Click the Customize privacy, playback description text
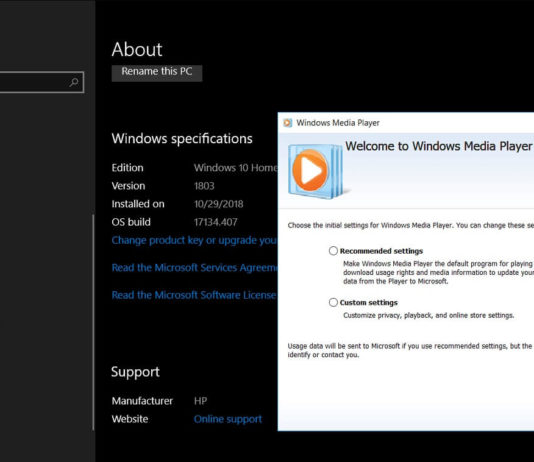 [x=428, y=316]
